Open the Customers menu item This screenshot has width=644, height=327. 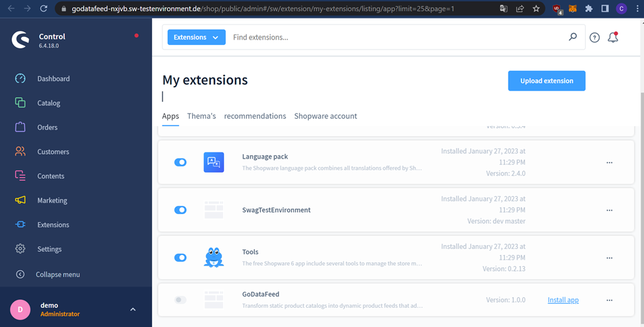(x=53, y=151)
